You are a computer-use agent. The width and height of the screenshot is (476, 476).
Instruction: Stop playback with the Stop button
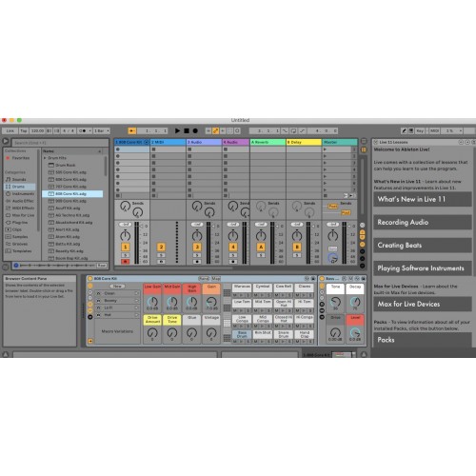(x=187, y=130)
